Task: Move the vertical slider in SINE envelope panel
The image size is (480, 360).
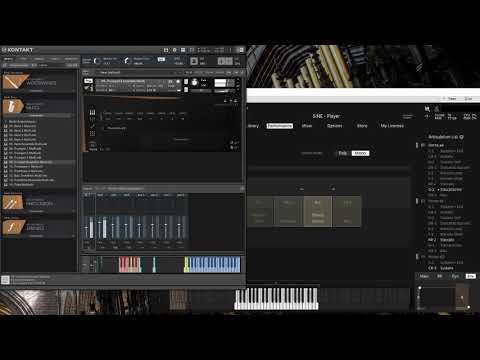Action: (419, 297)
